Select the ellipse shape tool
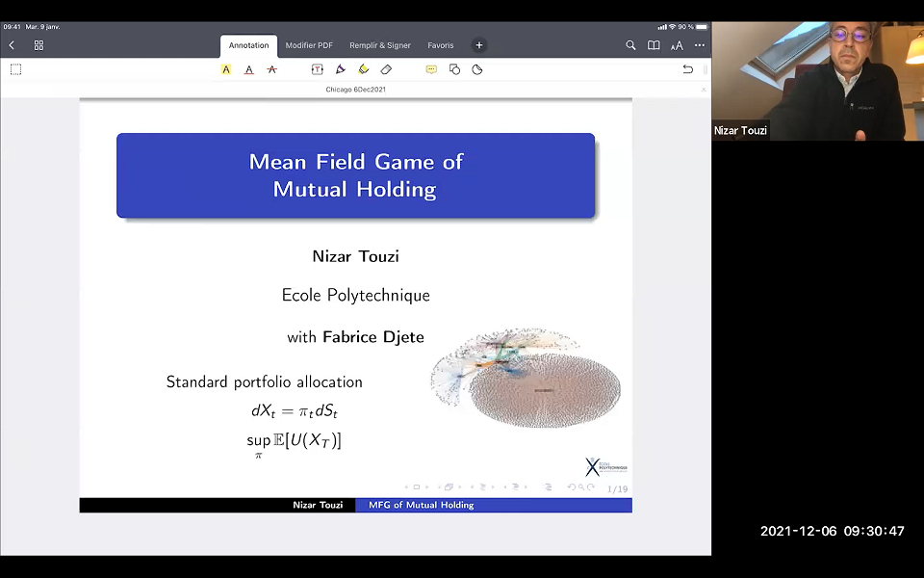Viewport: 924px width, 578px height. pos(476,68)
